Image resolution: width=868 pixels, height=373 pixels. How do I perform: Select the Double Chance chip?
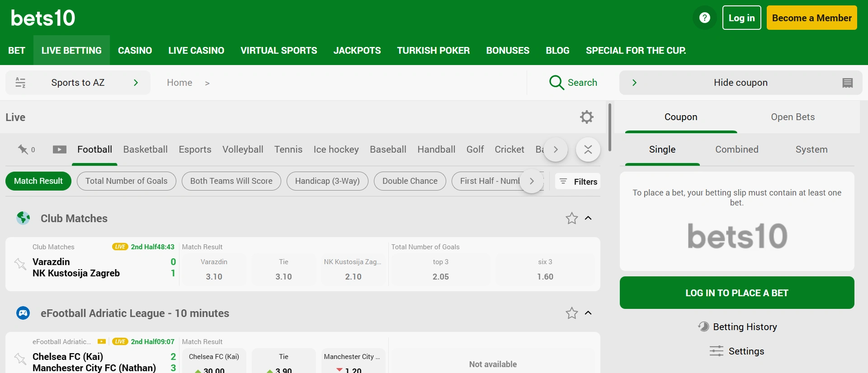pyautogui.click(x=410, y=181)
